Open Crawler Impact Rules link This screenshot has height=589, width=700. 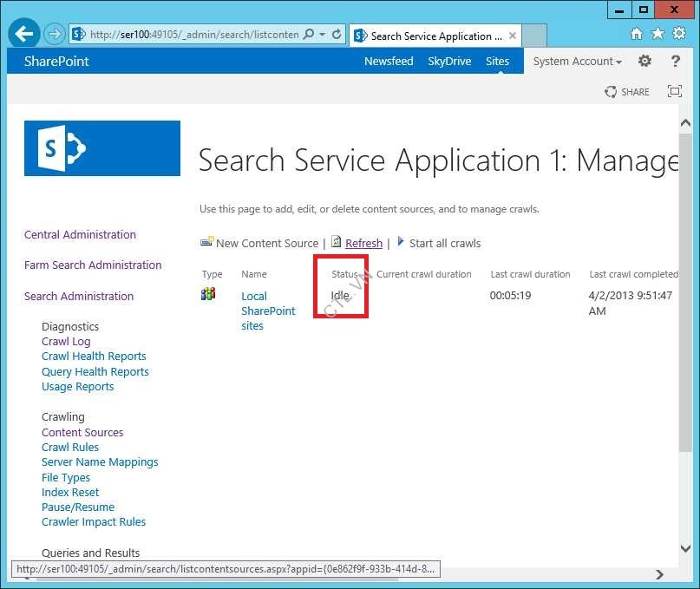coord(94,522)
